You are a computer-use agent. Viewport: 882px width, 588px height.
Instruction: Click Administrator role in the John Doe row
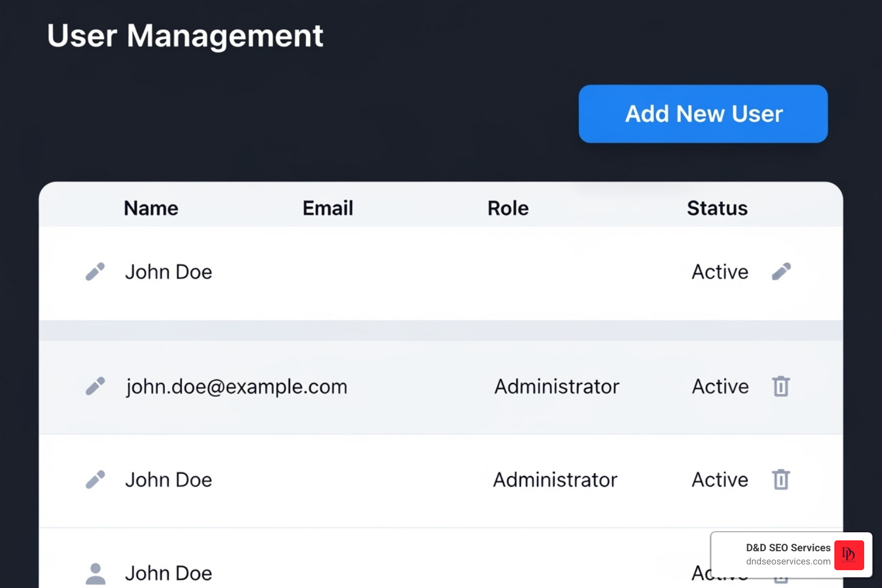555,479
